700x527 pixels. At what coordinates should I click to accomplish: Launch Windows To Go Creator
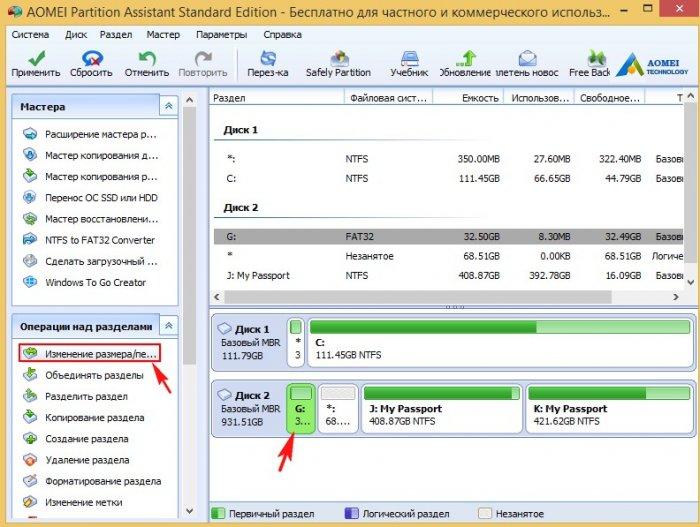[x=84, y=282]
